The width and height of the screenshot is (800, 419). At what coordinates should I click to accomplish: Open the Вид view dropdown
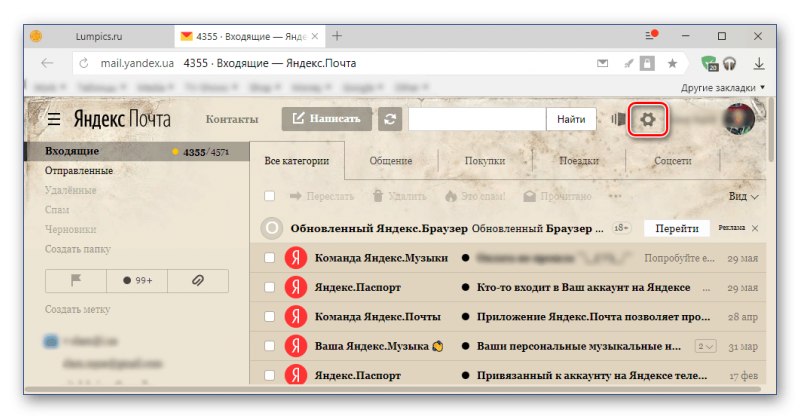tap(743, 196)
